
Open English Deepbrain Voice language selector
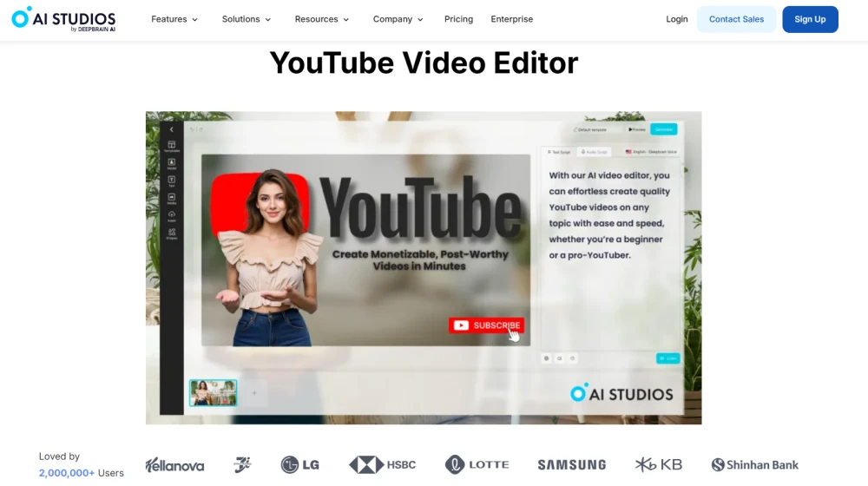pos(651,152)
